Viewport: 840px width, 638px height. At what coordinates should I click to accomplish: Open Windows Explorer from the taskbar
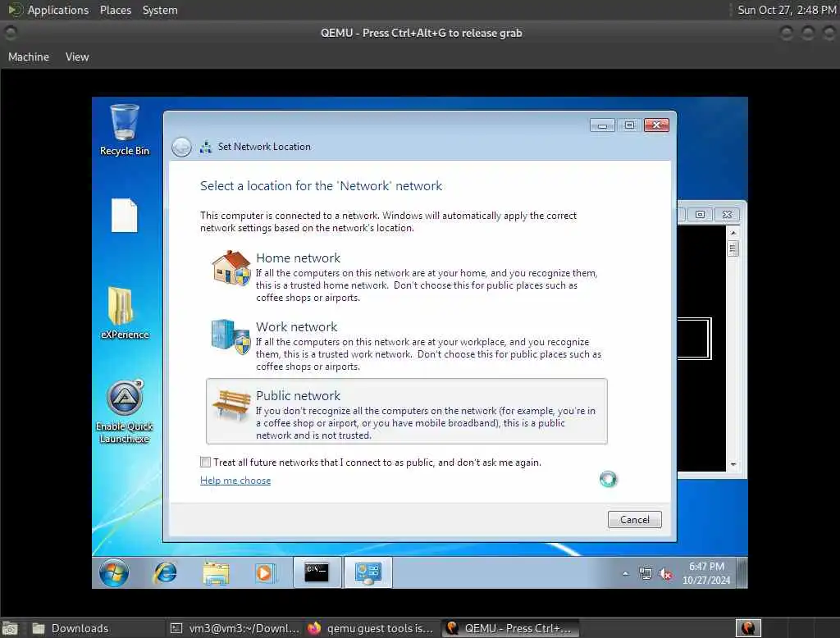pyautogui.click(x=216, y=572)
